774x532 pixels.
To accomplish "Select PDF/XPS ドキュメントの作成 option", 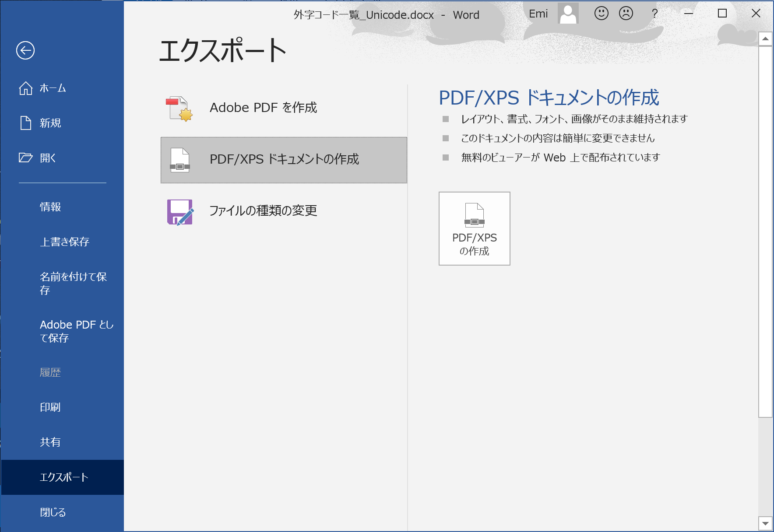I will [x=284, y=160].
